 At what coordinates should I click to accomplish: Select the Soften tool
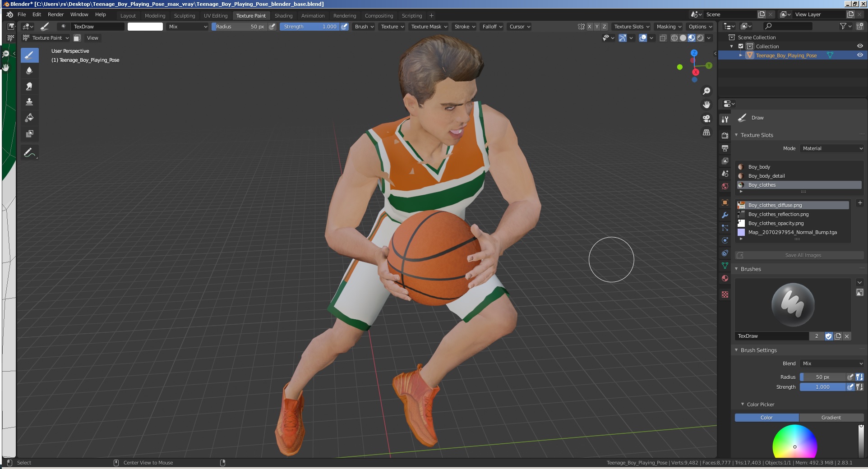click(x=29, y=71)
